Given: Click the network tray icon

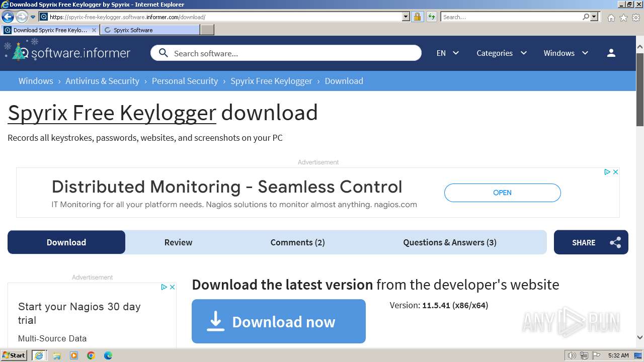Looking at the screenshot, I should pyautogui.click(x=584, y=355).
